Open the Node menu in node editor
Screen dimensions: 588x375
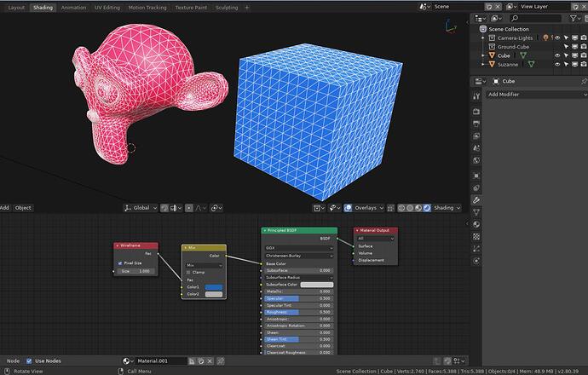tap(13, 361)
